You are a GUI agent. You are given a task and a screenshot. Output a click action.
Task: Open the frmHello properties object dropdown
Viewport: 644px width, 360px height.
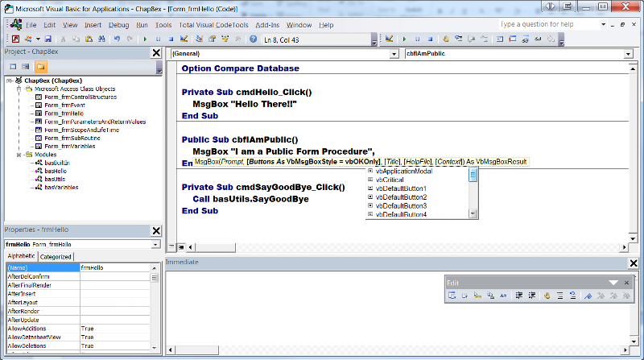pos(155,245)
